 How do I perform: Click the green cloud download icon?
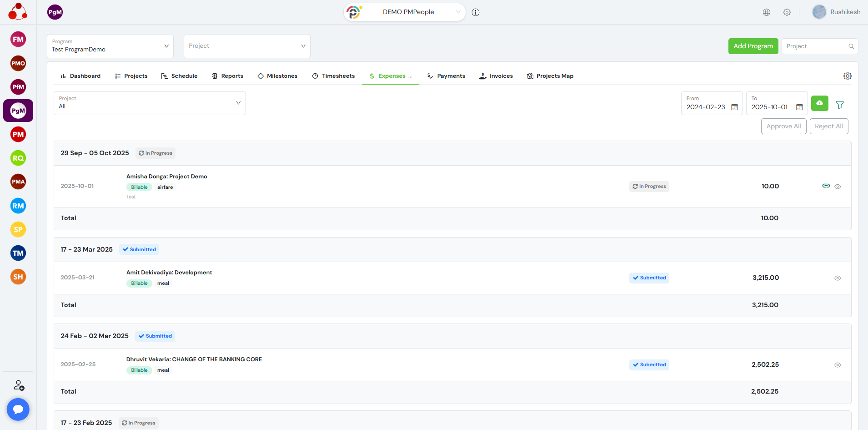coord(819,103)
